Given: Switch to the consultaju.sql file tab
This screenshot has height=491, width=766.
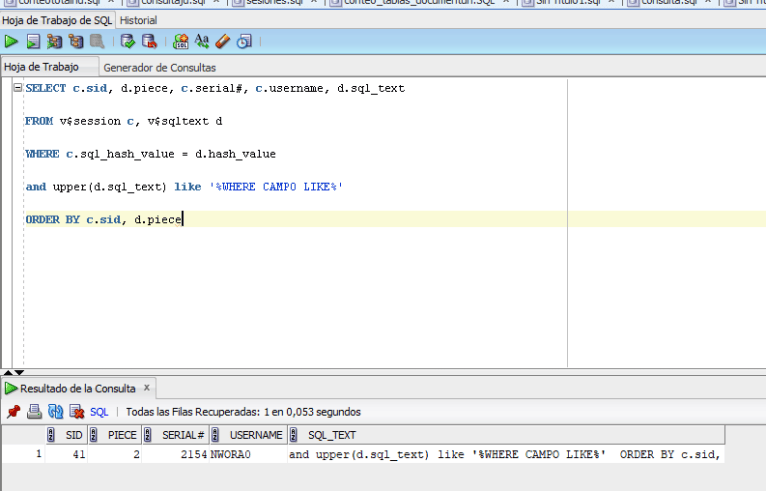Looking at the screenshot, I should pos(173,2).
